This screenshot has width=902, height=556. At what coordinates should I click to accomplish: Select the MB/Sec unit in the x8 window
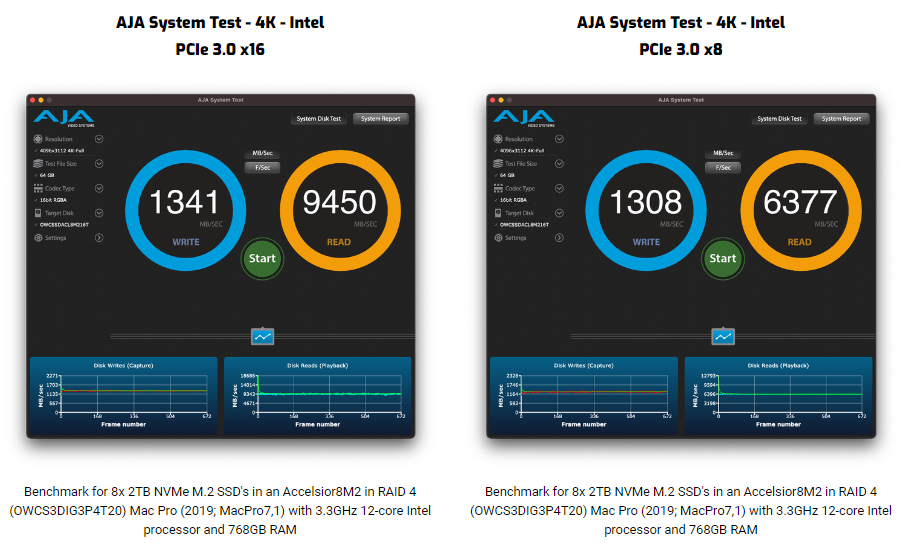(723, 154)
